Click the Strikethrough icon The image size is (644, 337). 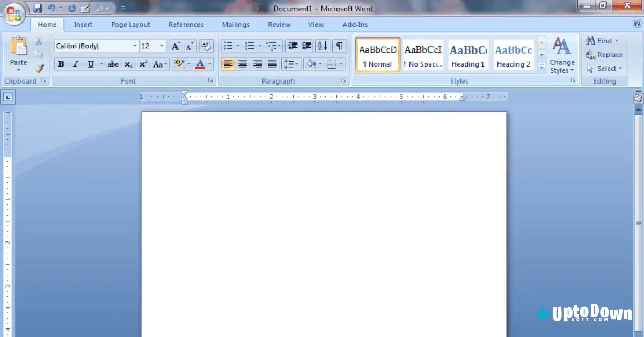(113, 64)
